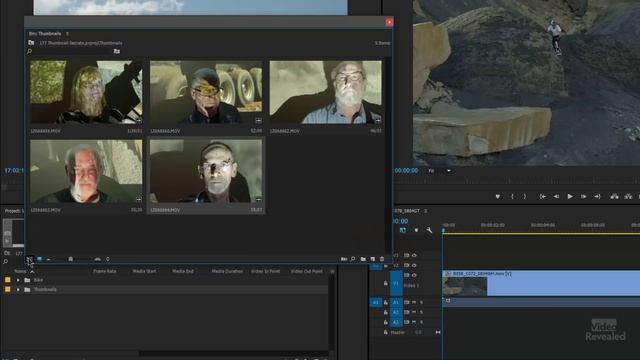The width and height of the screenshot is (640, 360).
Task: Click the Media Duration column header
Action: click(x=227, y=271)
